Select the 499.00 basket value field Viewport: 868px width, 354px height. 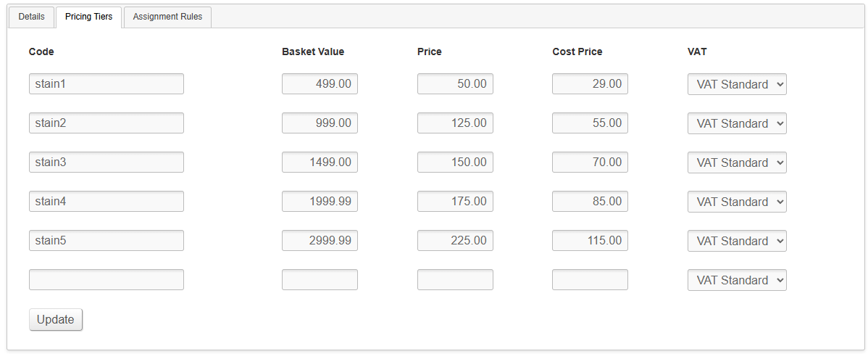coord(320,84)
